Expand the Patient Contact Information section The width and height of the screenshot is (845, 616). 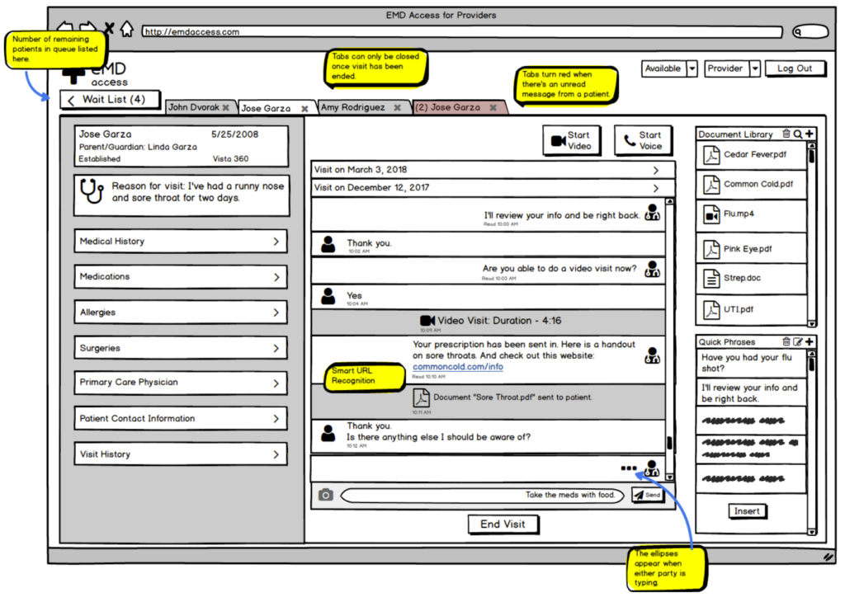point(181,418)
